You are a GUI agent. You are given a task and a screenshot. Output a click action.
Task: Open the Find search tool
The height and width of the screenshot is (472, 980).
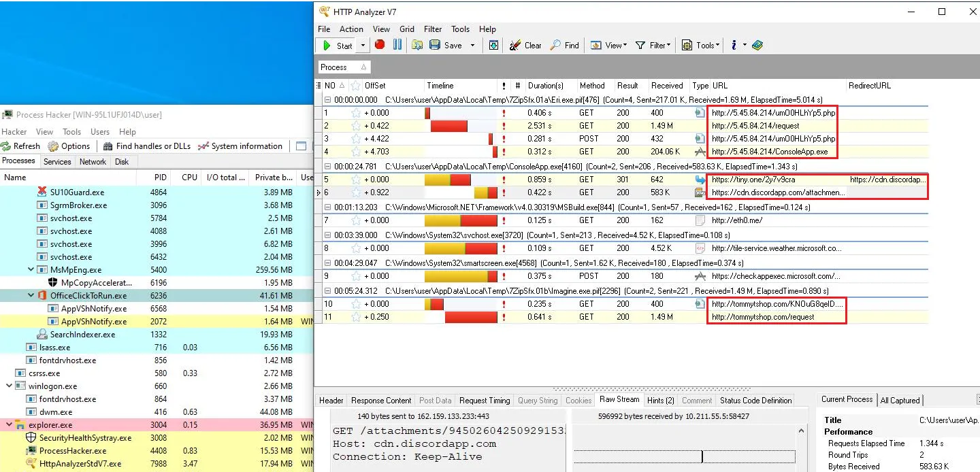565,46
